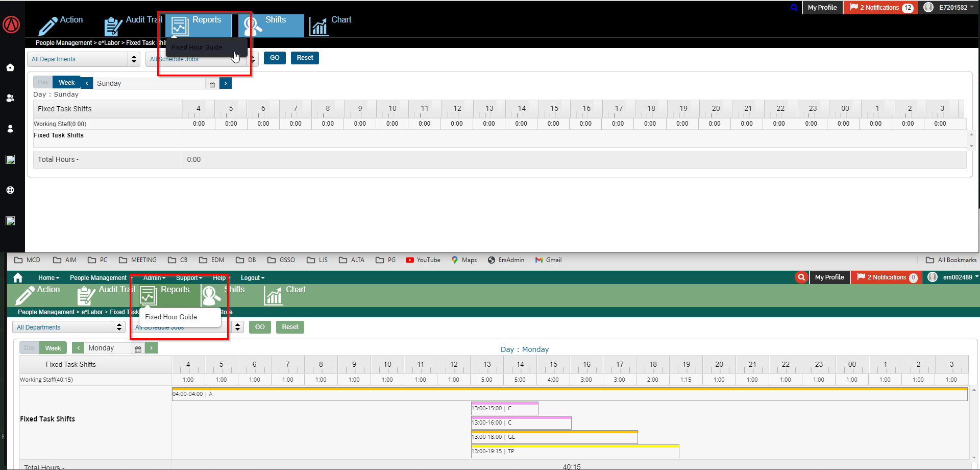
Task: Switch to Day view in top window
Action: click(43, 82)
